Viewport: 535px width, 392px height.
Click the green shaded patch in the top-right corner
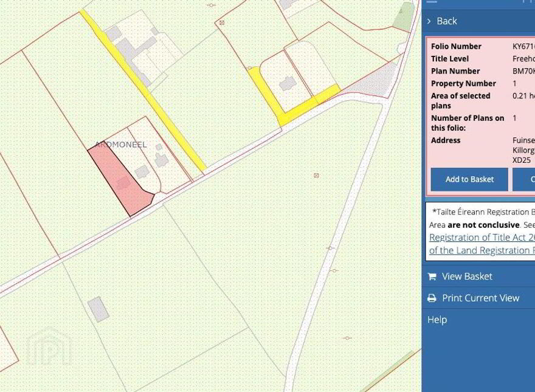(403, 17)
